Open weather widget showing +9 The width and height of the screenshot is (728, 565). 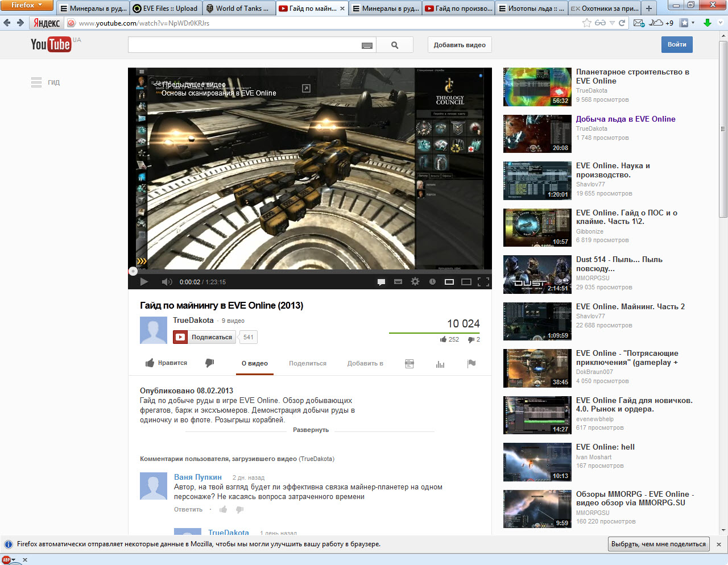661,23
